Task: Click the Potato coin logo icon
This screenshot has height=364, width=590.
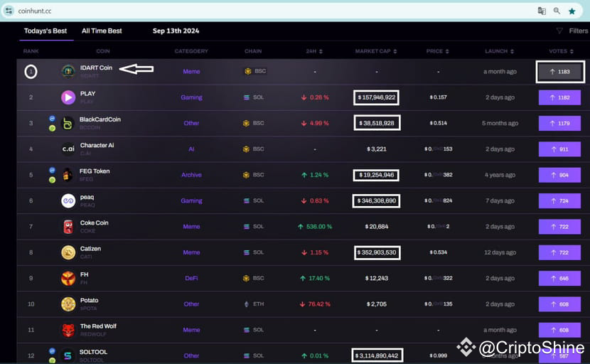Action: pos(68,304)
